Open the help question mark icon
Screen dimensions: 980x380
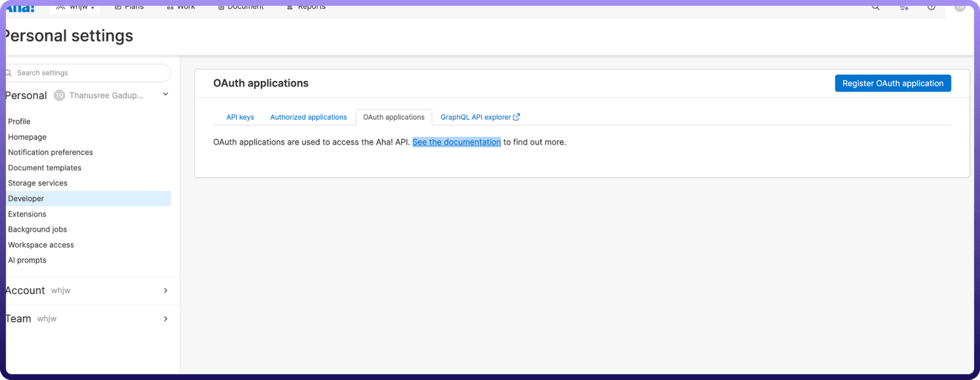coord(931,8)
